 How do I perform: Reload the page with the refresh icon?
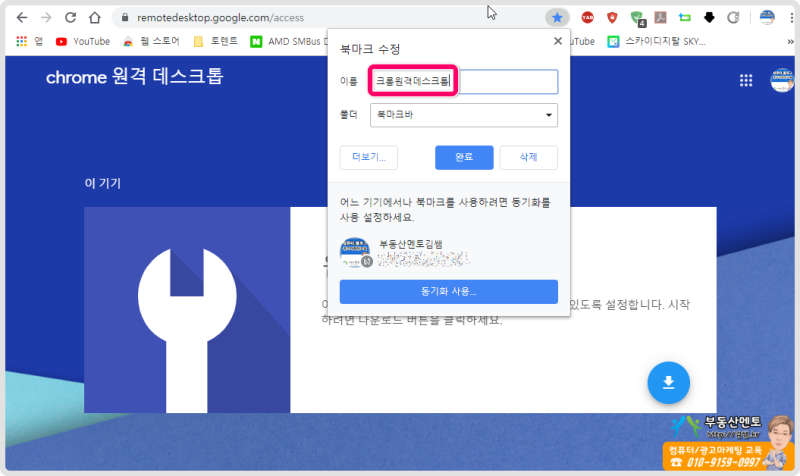pyautogui.click(x=70, y=18)
